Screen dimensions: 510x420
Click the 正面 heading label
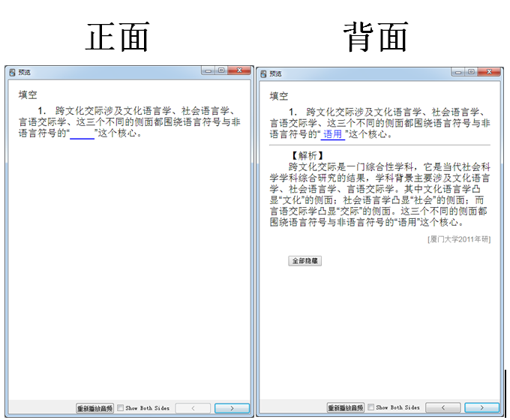click(118, 37)
